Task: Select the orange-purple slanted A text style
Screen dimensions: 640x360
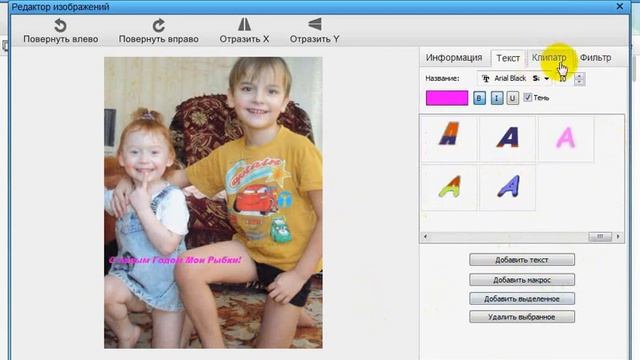Action: 449,138
